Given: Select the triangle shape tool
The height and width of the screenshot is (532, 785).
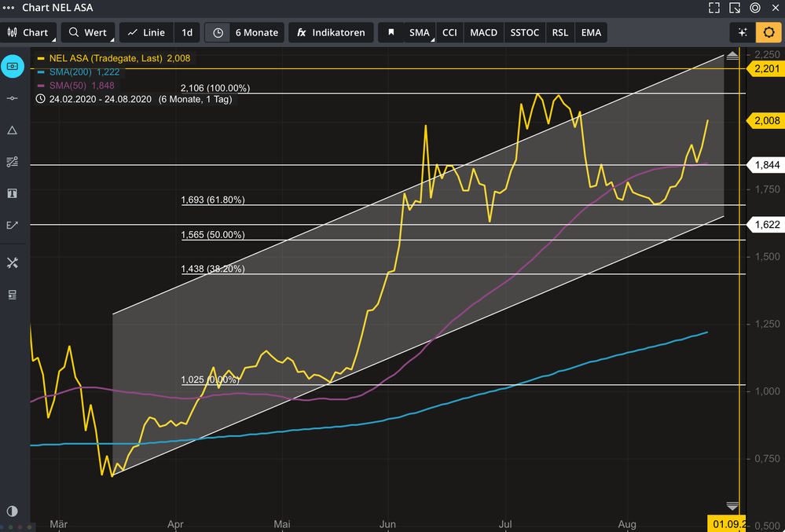Looking at the screenshot, I should (x=12, y=130).
